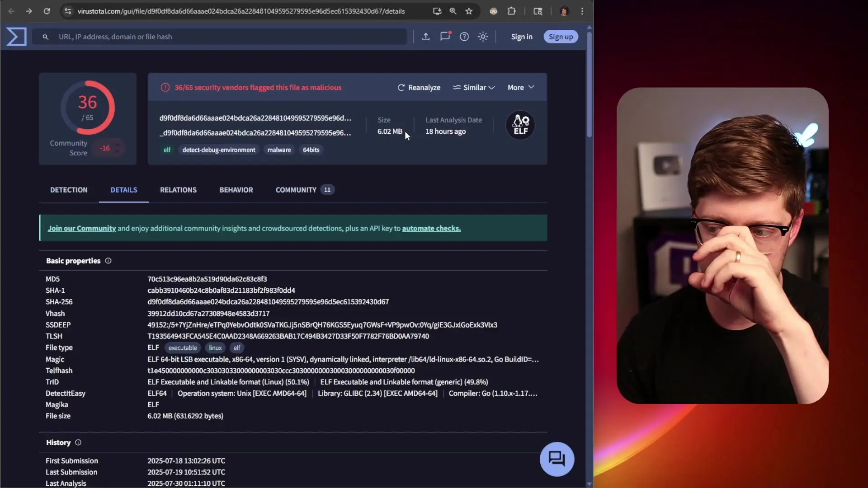Click the Telfhash value
The image size is (868, 488).
click(281, 371)
